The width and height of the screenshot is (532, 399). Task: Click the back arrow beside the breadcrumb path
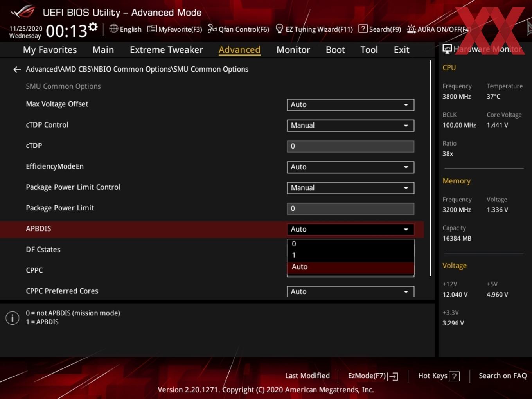[x=17, y=70]
